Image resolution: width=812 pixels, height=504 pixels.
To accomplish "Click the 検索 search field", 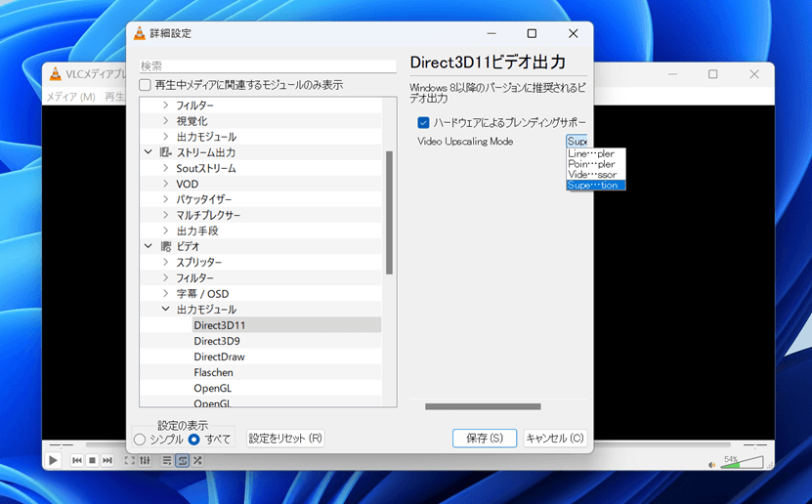I will coord(268,66).
